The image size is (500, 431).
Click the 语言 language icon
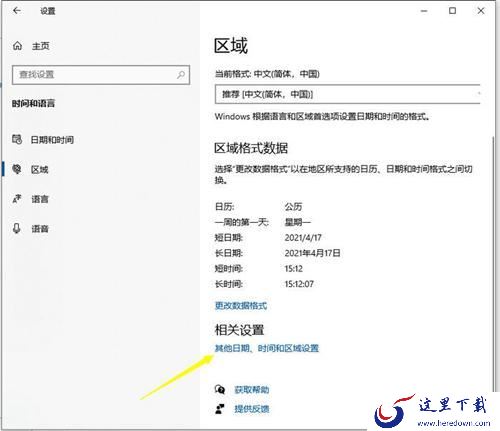pyautogui.click(x=17, y=199)
